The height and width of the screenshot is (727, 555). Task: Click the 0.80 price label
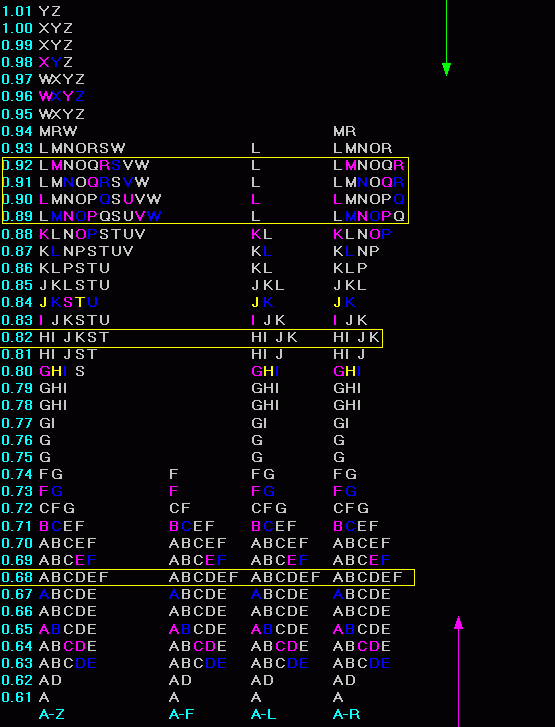17,371
